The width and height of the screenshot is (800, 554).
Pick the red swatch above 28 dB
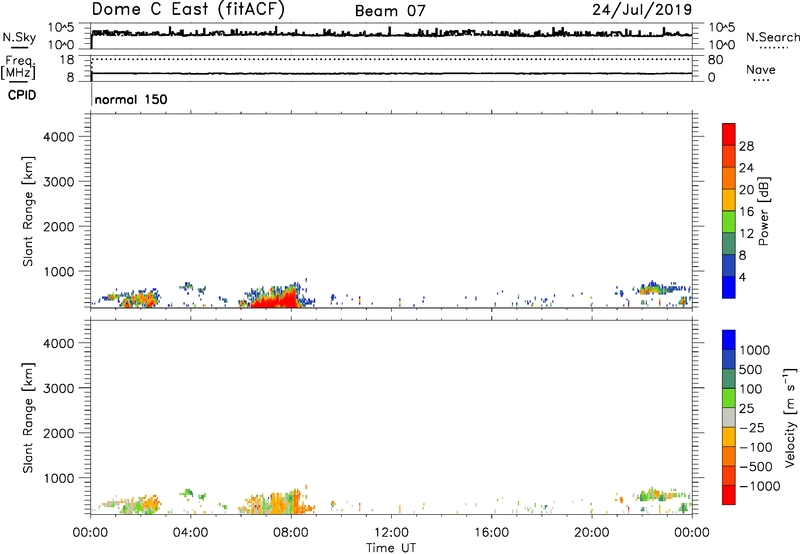tap(729, 134)
